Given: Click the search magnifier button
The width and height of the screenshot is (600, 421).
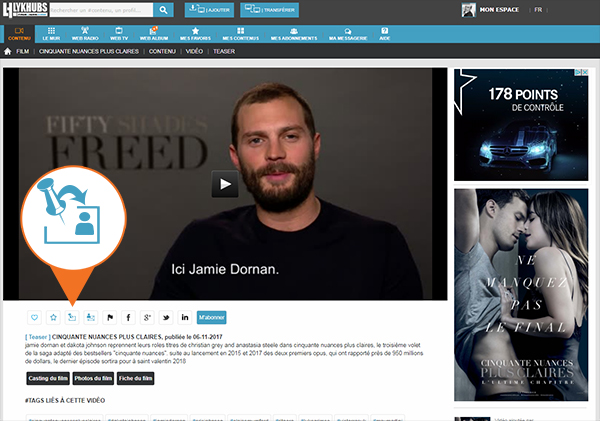Looking at the screenshot, I should coord(163,10).
